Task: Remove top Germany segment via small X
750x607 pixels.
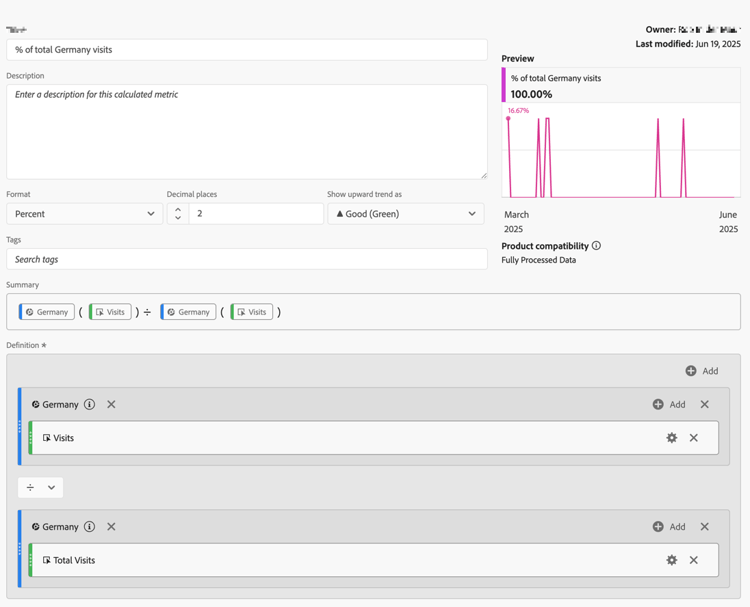Action: coord(111,404)
